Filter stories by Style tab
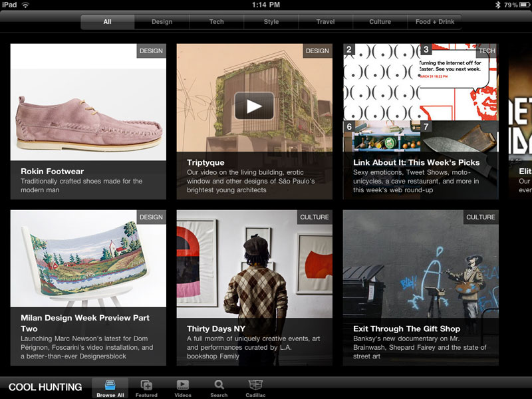The height and width of the screenshot is (399, 532). (x=271, y=22)
